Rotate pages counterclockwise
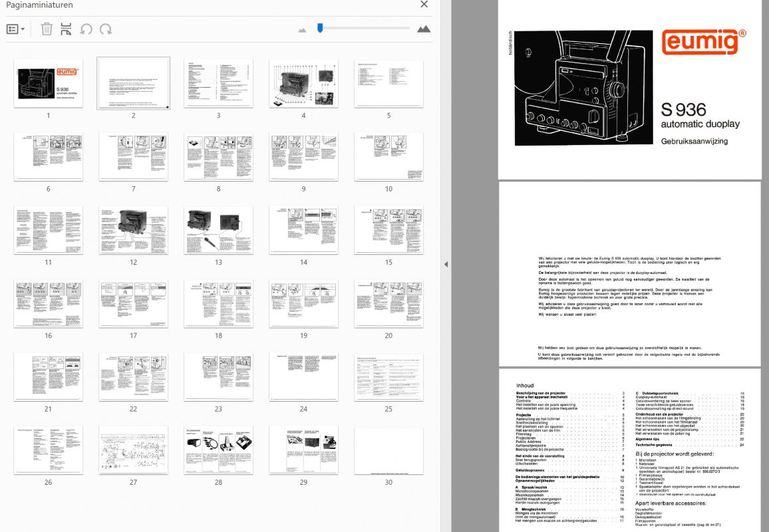 click(86, 29)
